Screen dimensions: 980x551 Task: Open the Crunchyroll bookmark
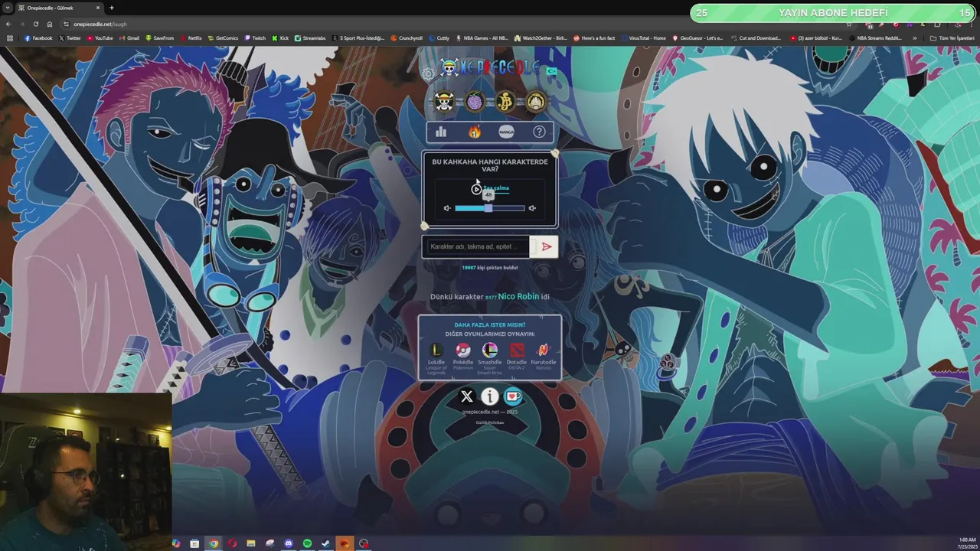click(407, 37)
